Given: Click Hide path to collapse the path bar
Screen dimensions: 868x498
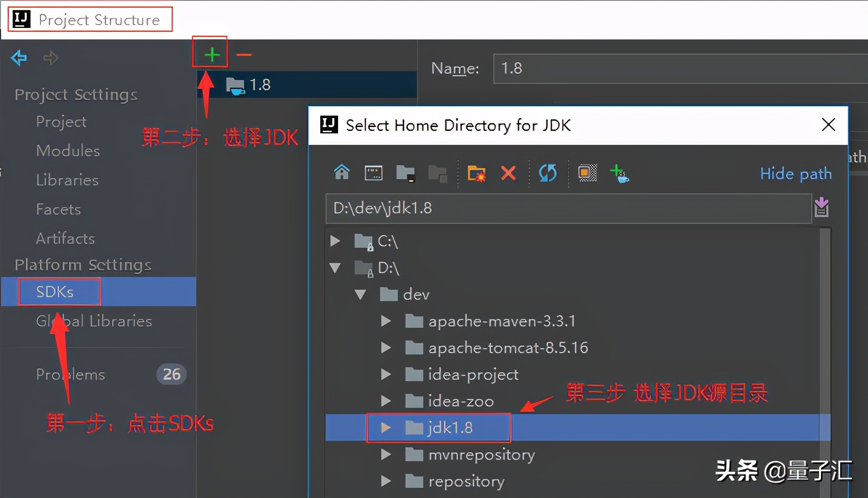Looking at the screenshot, I should (x=796, y=173).
